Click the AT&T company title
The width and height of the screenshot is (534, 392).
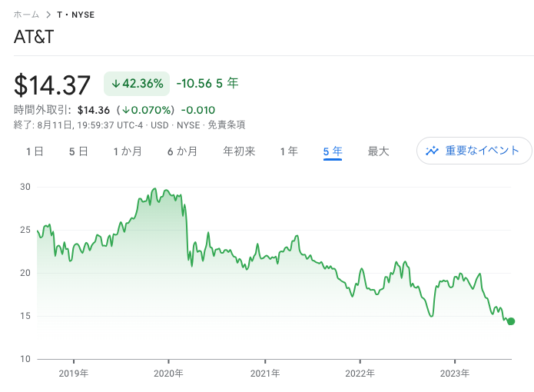pyautogui.click(x=34, y=36)
